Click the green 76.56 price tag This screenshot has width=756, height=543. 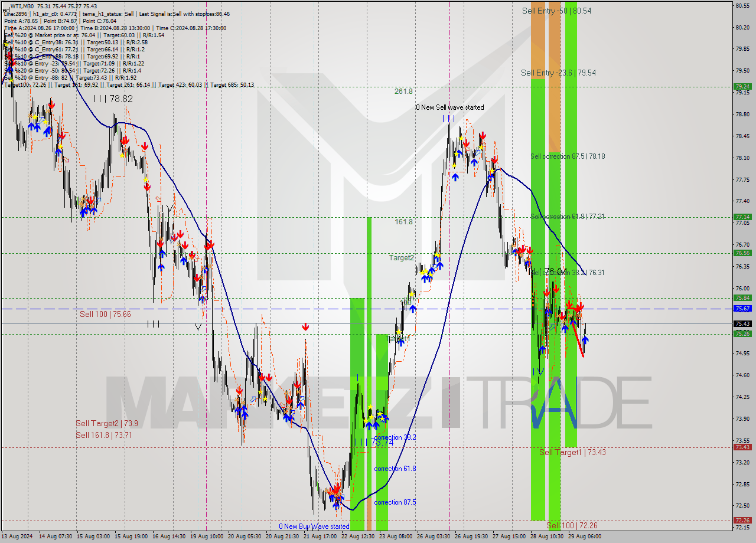click(x=742, y=253)
